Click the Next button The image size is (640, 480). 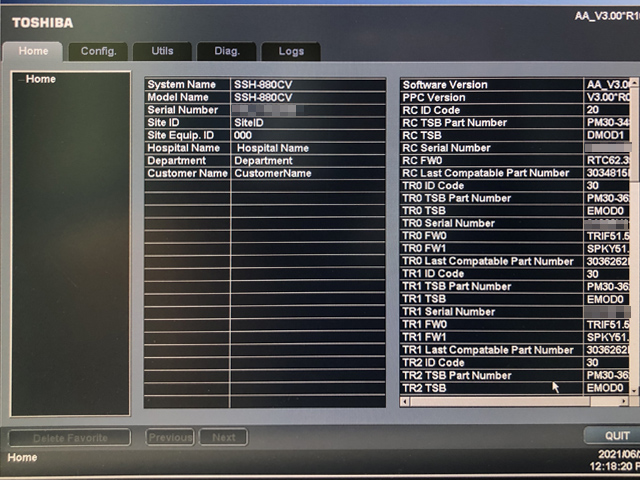(x=223, y=438)
